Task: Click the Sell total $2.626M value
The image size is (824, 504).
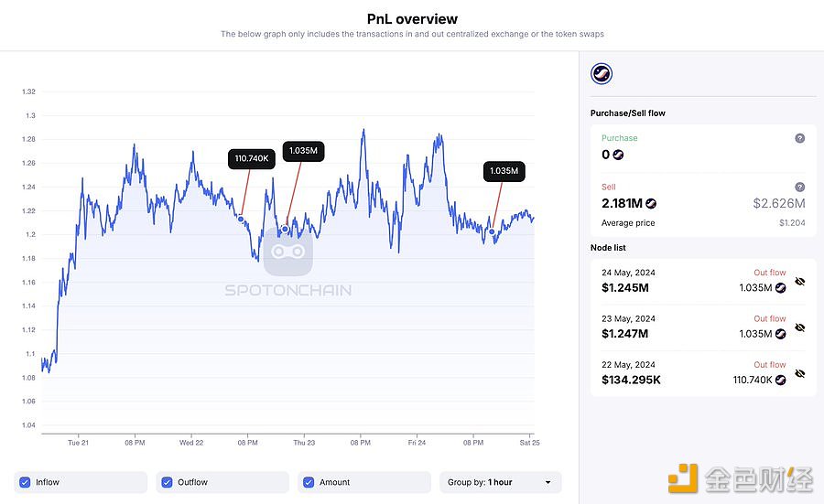Action: click(779, 203)
